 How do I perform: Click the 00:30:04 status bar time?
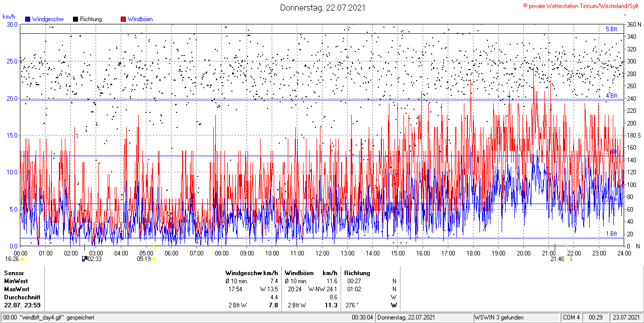(362, 317)
